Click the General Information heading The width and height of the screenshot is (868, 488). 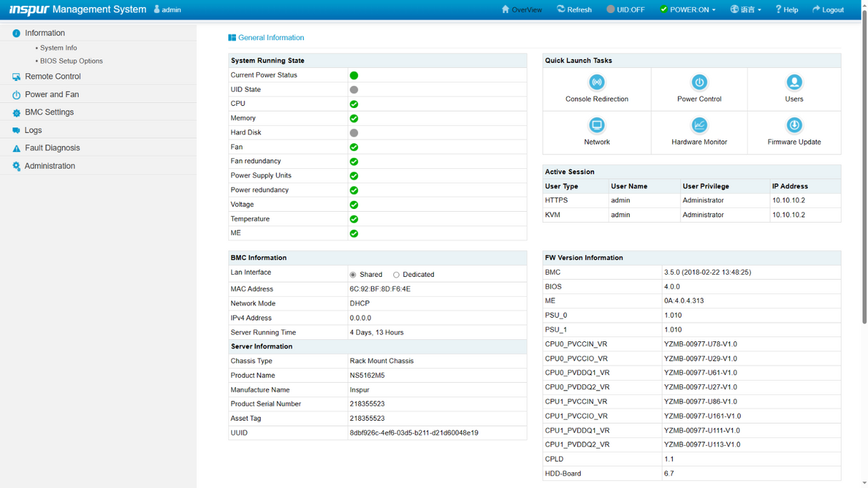click(x=271, y=38)
